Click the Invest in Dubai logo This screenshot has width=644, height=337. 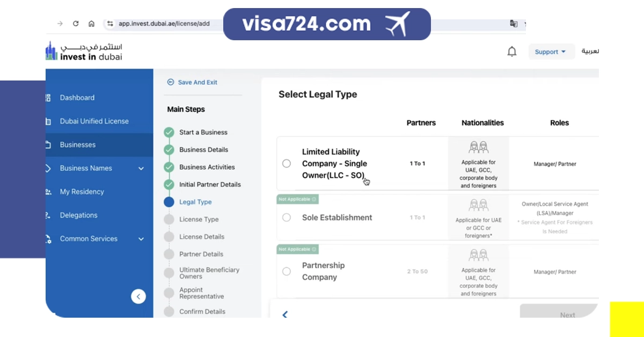(84, 51)
